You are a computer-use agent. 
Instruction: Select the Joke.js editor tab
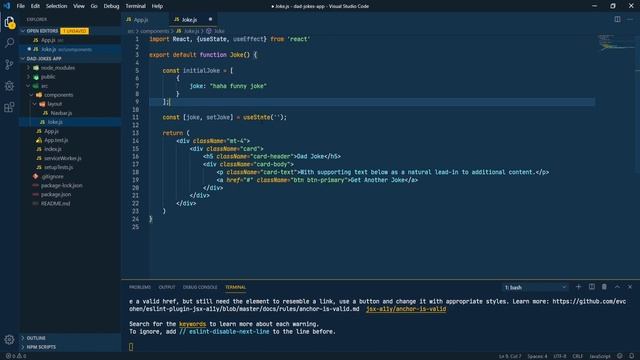[x=193, y=19]
